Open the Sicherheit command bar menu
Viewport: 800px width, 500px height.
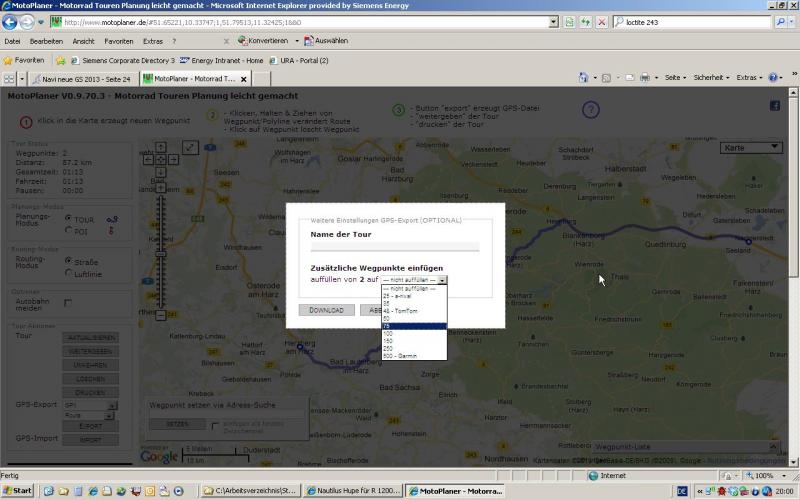[x=711, y=78]
